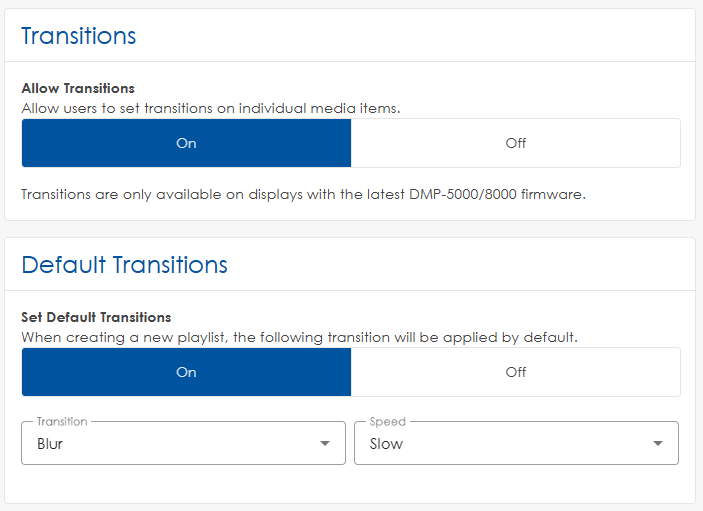Disable default transitions using Off
Viewport: 703px width, 511px height.
(x=515, y=372)
